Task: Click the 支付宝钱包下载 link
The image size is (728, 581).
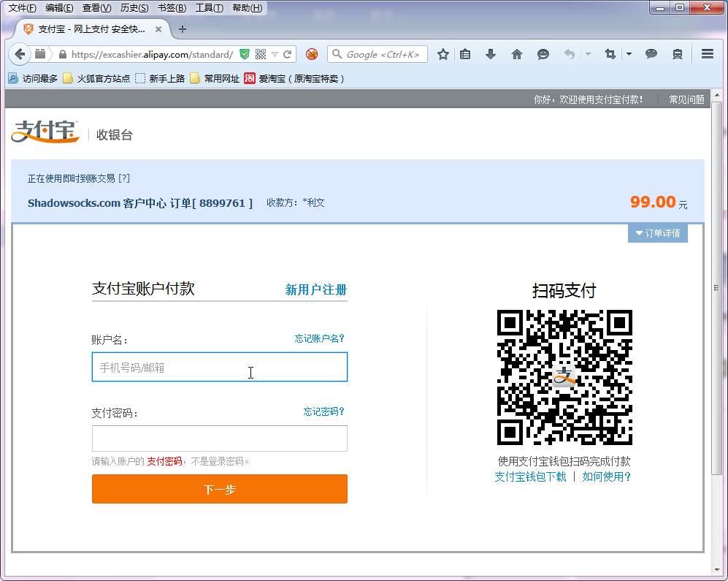Action: point(530,477)
